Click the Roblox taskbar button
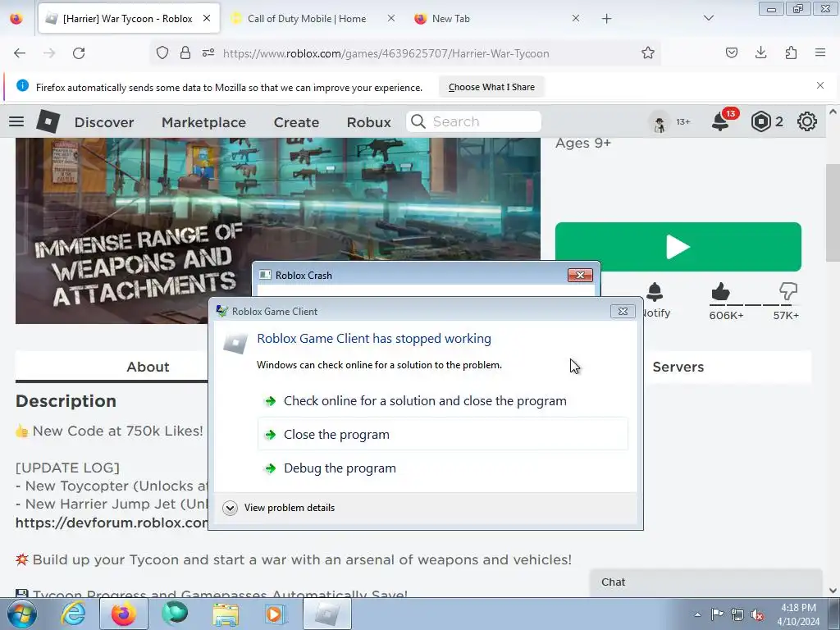This screenshot has width=840, height=630. (326, 614)
